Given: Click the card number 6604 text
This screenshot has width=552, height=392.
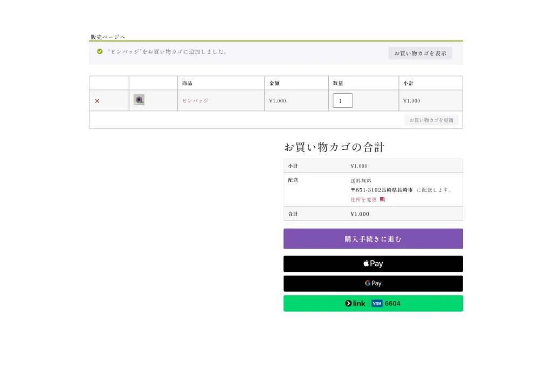Looking at the screenshot, I should pos(392,304).
